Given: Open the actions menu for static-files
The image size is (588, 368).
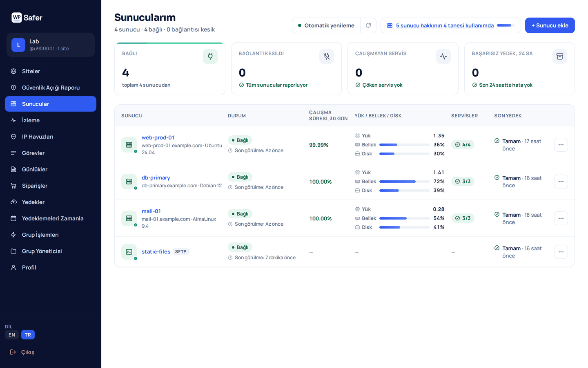Looking at the screenshot, I should pos(561,252).
